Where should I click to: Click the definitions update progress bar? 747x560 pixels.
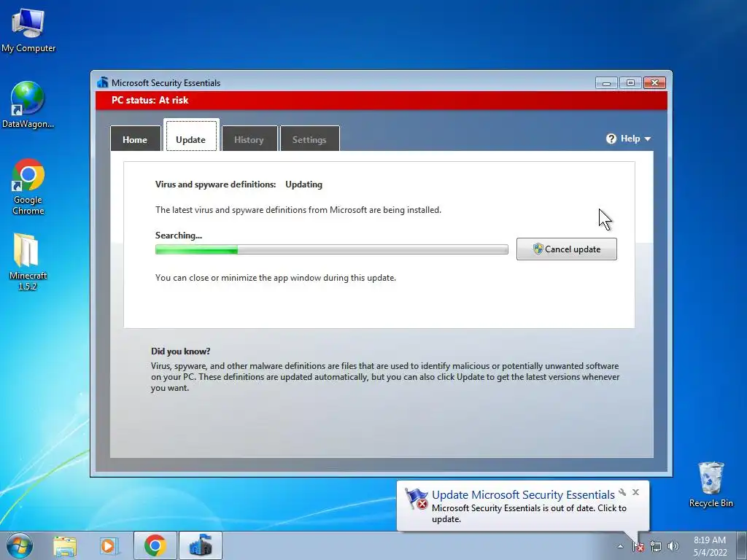(332, 249)
